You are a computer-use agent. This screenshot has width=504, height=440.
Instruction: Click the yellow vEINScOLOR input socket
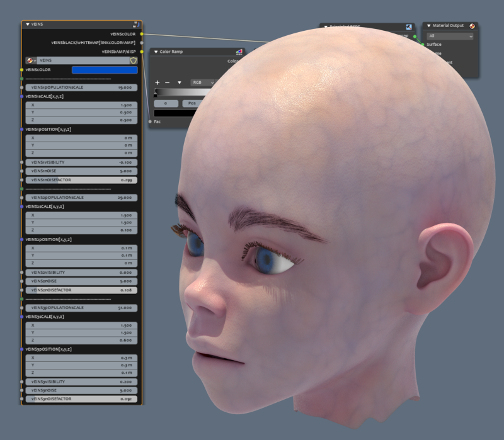(21, 70)
